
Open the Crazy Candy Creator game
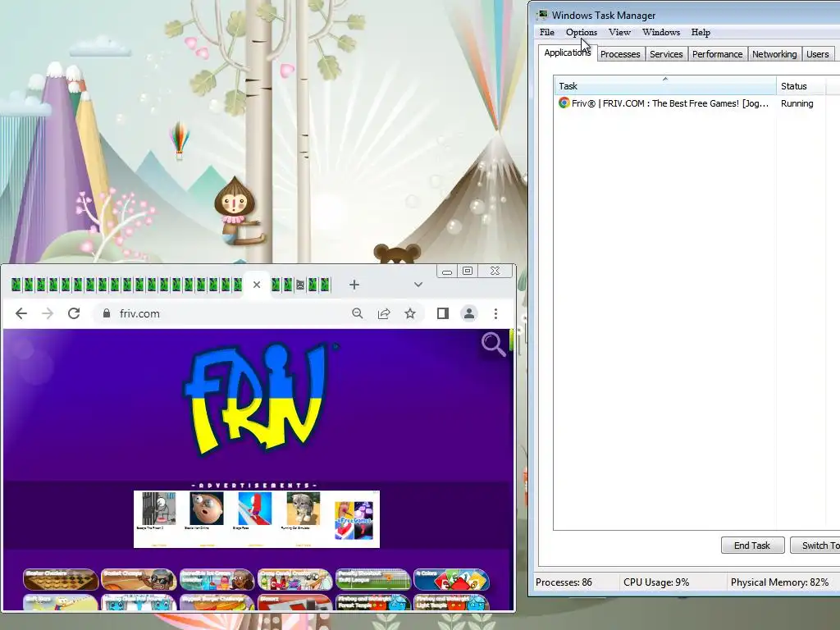tap(295, 579)
